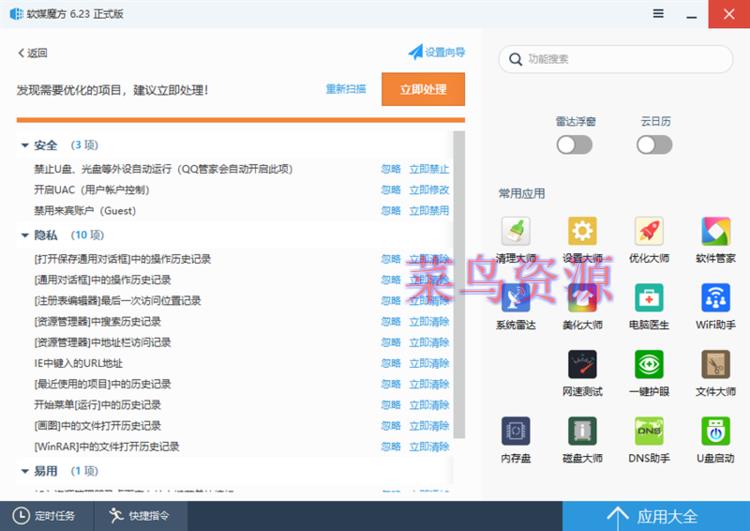Image resolution: width=750 pixels, height=531 pixels.
Task: Open 文件大师 icon
Action: coord(716,365)
